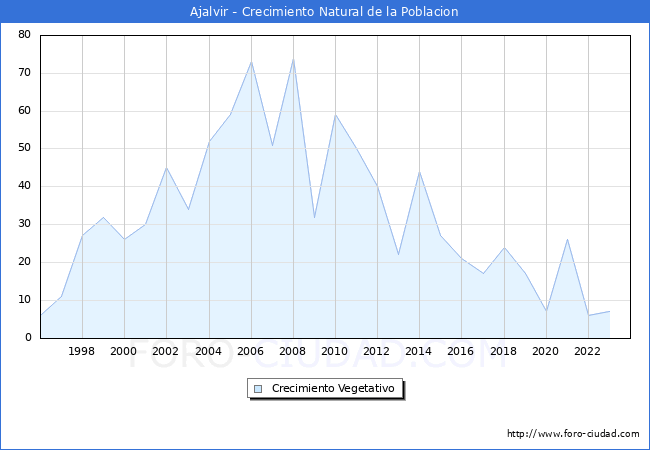Image resolution: width=650 pixels, height=450 pixels.
Task: Click the y-axis label 70
Action: (x=24, y=73)
